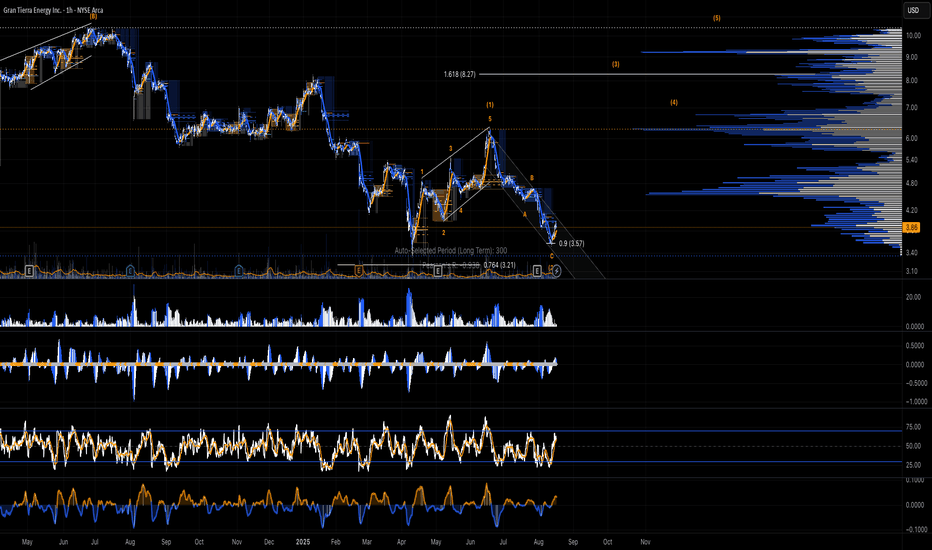Click the 2025 label on time axis
The height and width of the screenshot is (550, 932).
[303, 542]
